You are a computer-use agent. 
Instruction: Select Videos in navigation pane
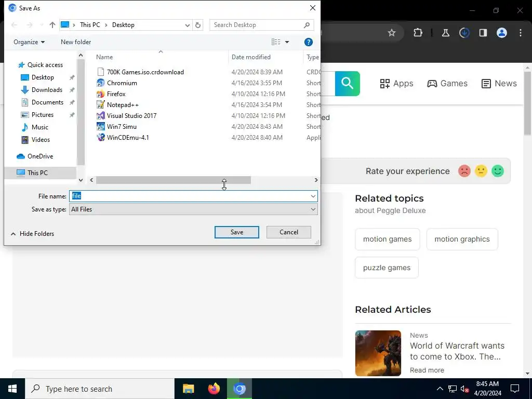[41, 139]
